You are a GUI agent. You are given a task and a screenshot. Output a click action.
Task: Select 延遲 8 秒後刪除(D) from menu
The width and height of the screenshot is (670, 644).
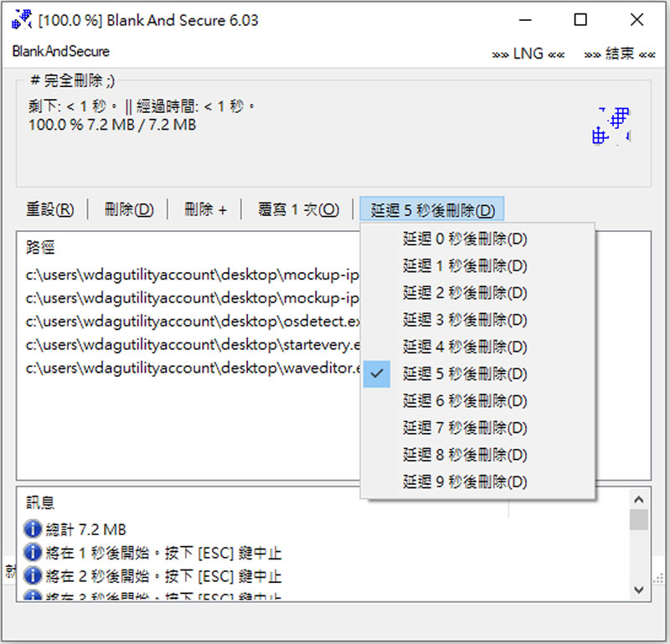coord(478,455)
